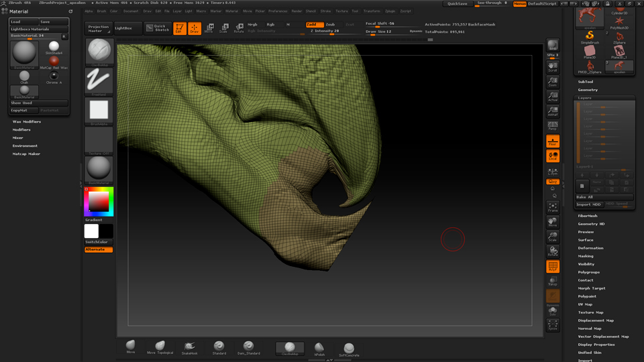Click the LightBox button
Image resolution: width=644 pixels, height=362 pixels.
(123, 28)
